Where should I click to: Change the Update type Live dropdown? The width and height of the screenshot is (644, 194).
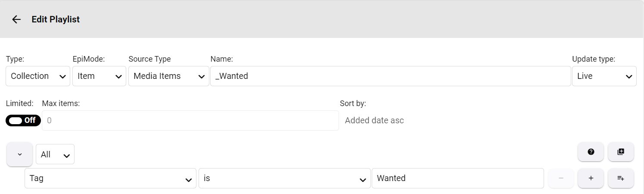(x=604, y=76)
